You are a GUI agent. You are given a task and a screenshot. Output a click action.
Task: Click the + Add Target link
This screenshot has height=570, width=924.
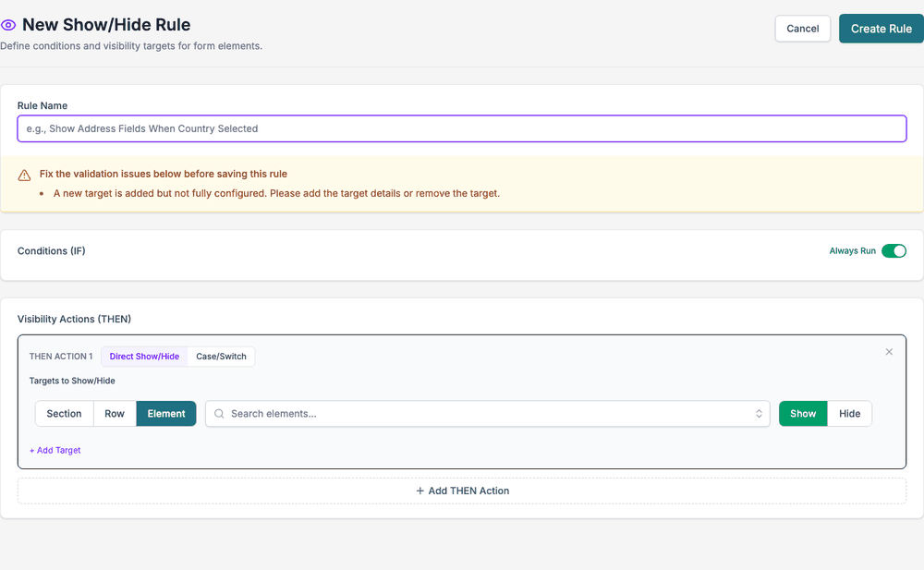(55, 450)
